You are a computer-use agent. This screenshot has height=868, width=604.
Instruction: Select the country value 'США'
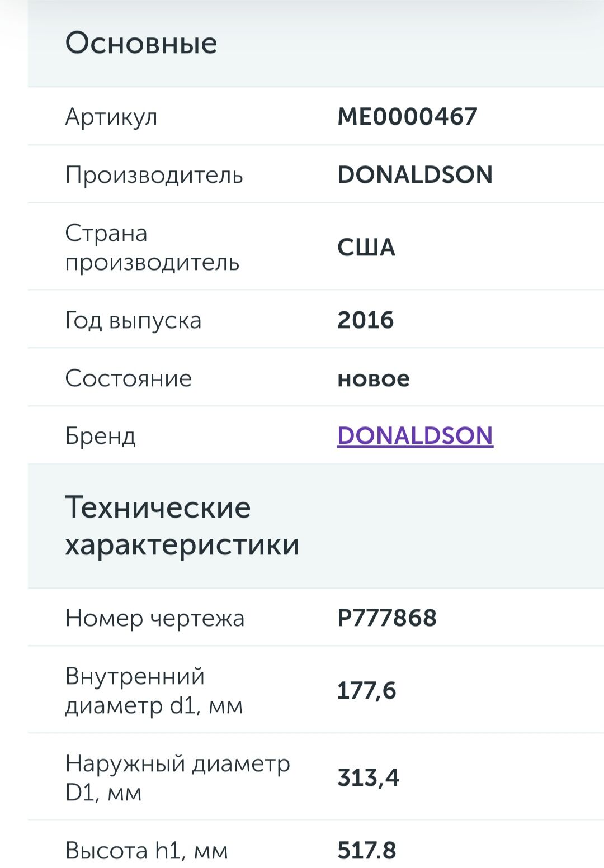pos(366,247)
